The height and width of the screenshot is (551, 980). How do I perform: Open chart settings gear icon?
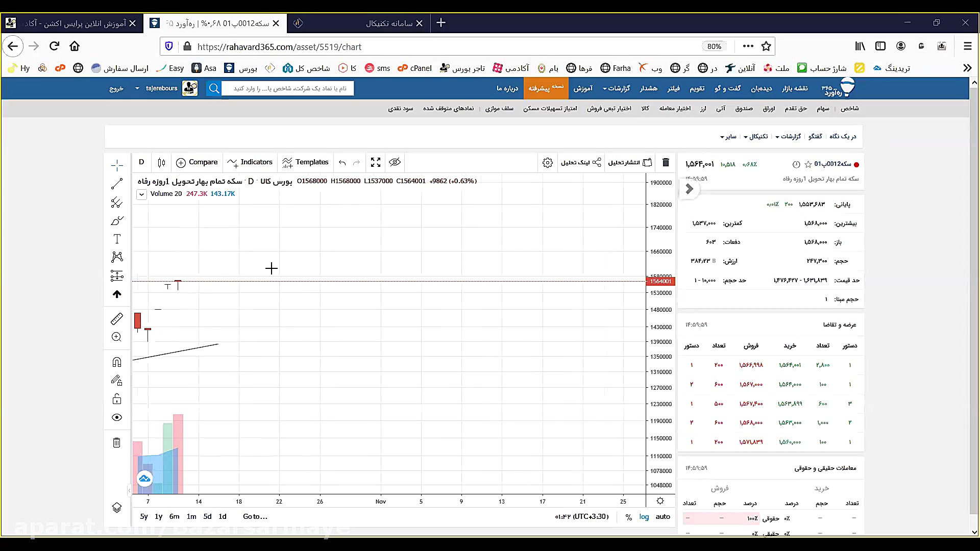[x=548, y=162]
